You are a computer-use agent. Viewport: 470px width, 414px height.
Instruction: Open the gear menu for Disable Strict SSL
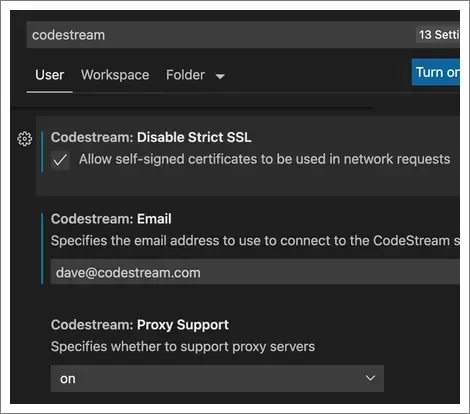click(x=25, y=139)
